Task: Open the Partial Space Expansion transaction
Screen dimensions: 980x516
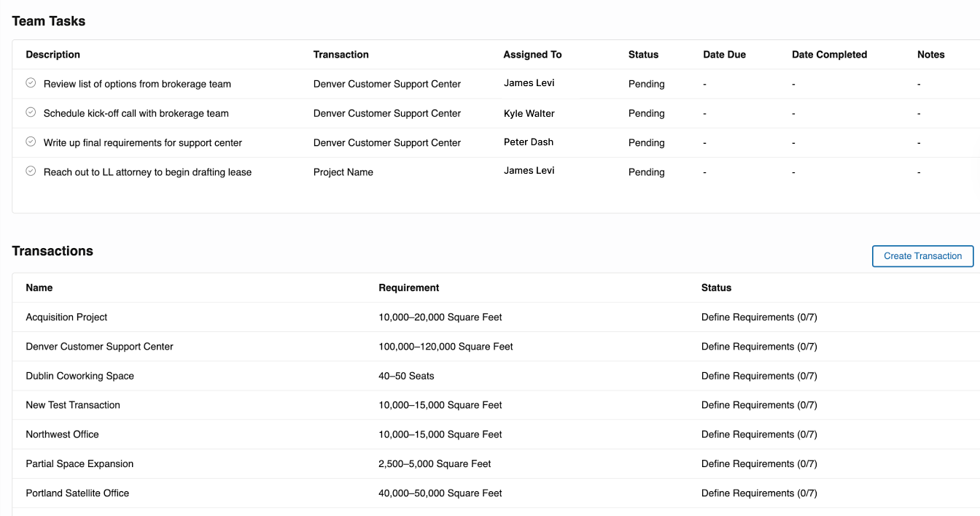Action: (79, 463)
